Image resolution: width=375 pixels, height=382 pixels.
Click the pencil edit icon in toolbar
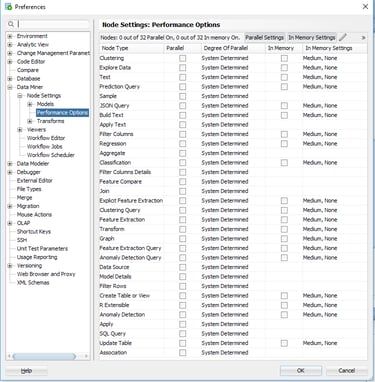point(343,37)
